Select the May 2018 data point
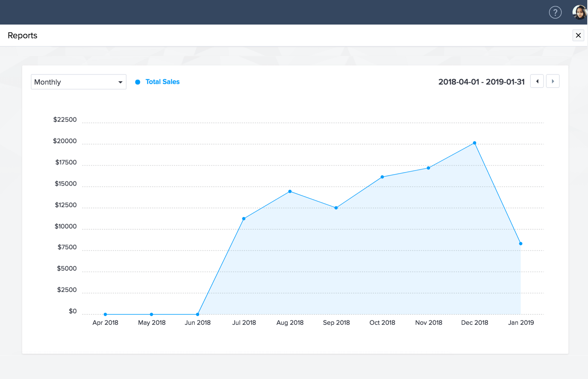588x379 pixels. [x=152, y=314]
